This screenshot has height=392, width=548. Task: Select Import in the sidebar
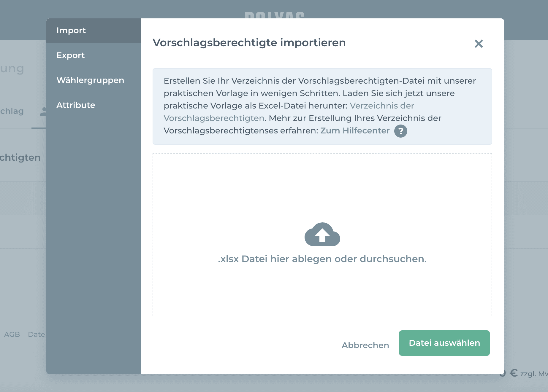(x=71, y=31)
